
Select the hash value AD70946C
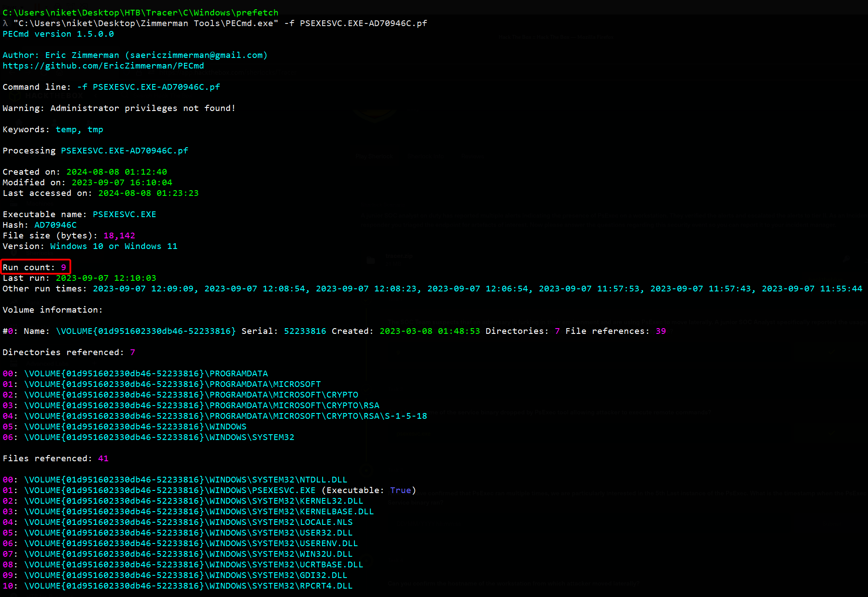[56, 225]
